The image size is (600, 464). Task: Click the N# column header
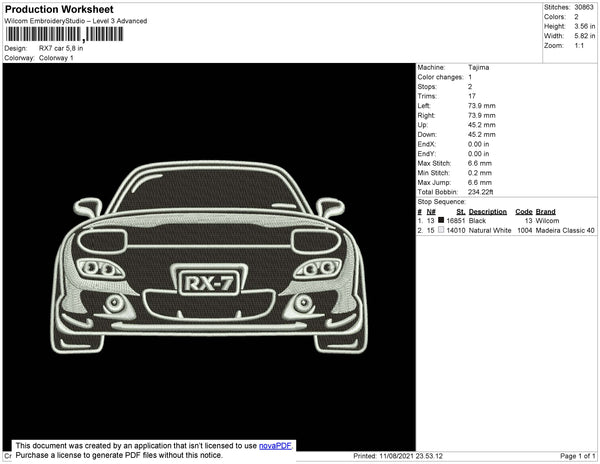click(431, 211)
